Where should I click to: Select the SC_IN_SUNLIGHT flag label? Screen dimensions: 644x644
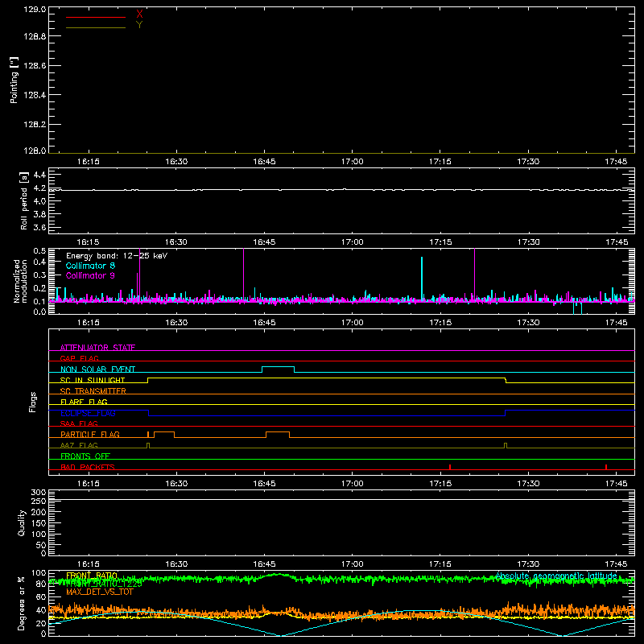[x=93, y=380]
